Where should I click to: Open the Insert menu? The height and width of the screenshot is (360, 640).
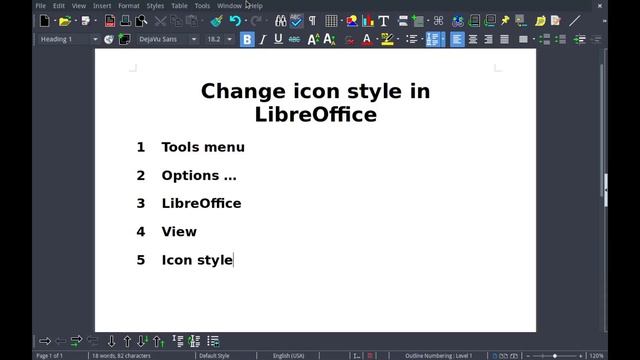coord(102,6)
